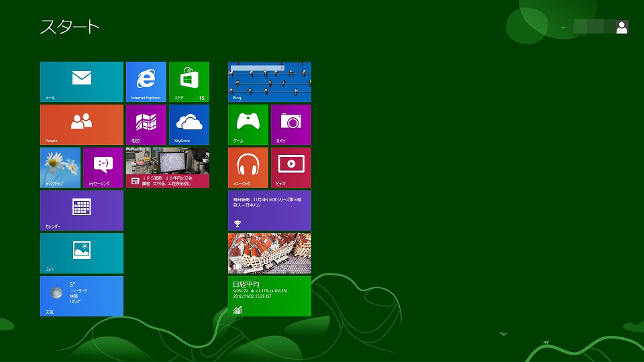The image size is (644, 362).
Task: Click the Bing search box in tile
Action: [x=258, y=68]
